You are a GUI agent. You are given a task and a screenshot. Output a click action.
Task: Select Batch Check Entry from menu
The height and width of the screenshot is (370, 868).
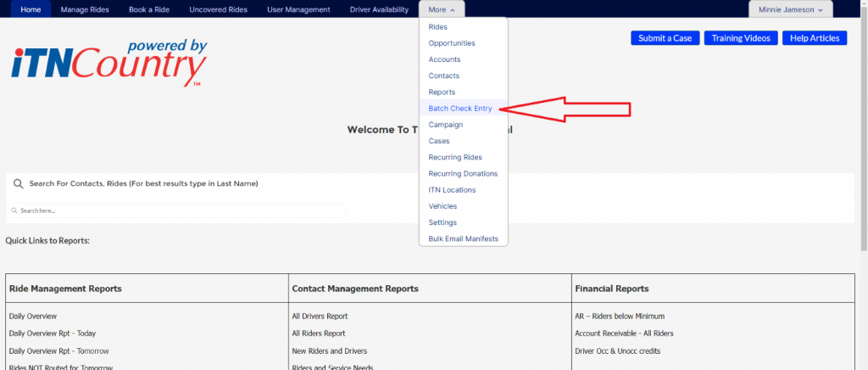click(x=459, y=109)
